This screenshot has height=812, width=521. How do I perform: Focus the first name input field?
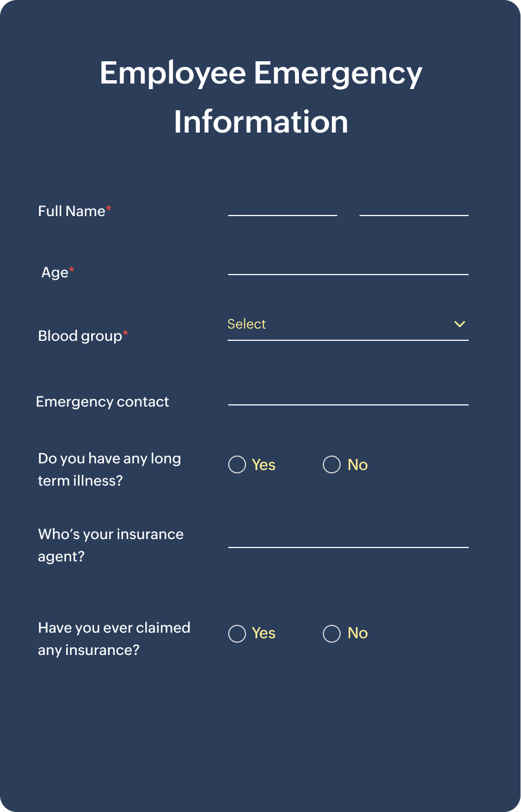pyautogui.click(x=283, y=208)
